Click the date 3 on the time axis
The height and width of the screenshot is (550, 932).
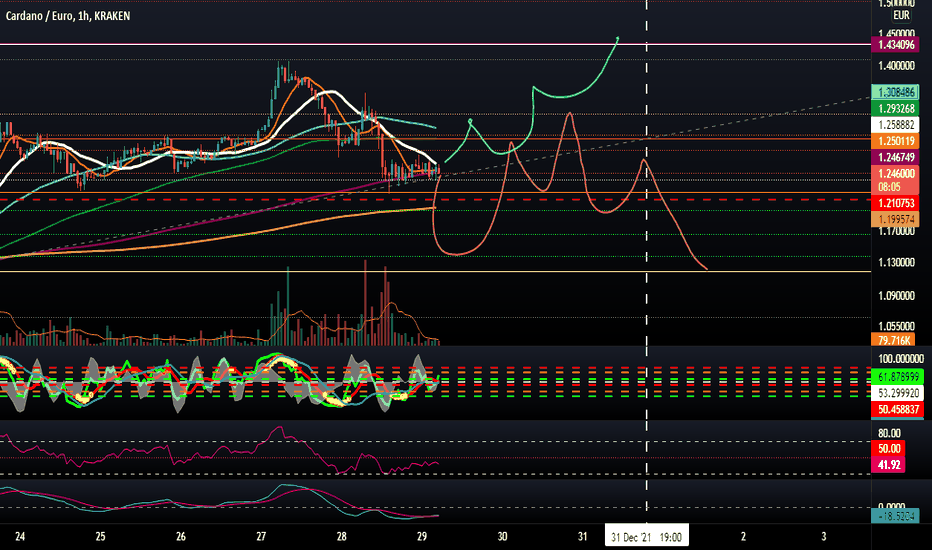823,536
